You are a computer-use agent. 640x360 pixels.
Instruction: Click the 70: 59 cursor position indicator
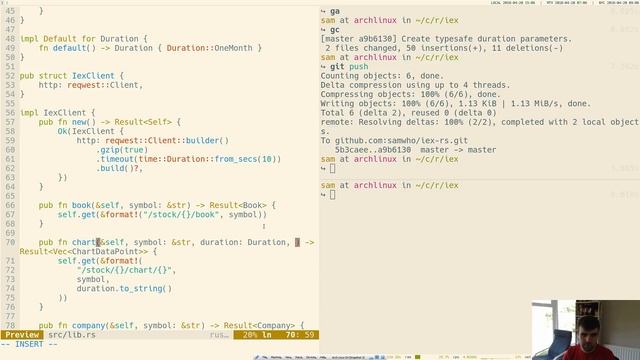click(x=300, y=335)
